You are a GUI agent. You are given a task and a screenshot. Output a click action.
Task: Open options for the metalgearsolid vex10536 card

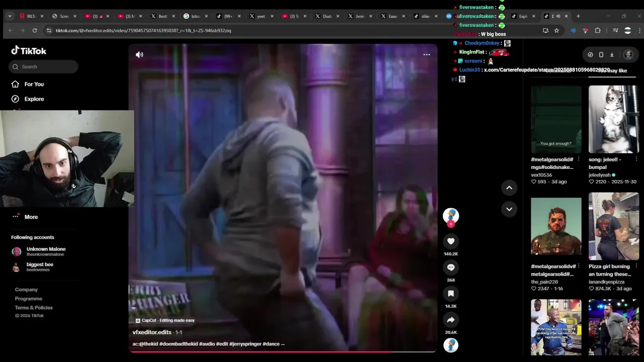(x=578, y=159)
